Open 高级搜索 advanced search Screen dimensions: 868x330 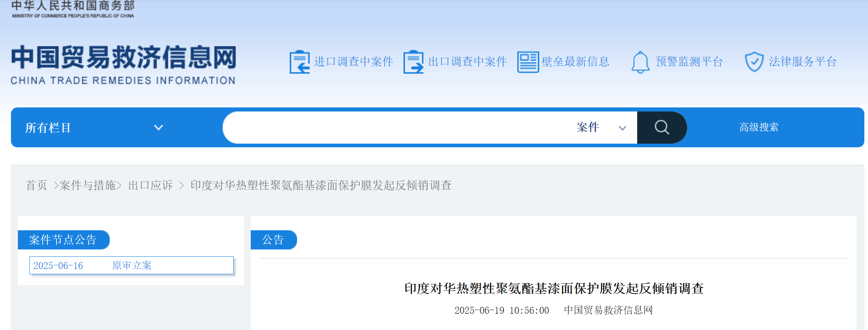(x=759, y=127)
